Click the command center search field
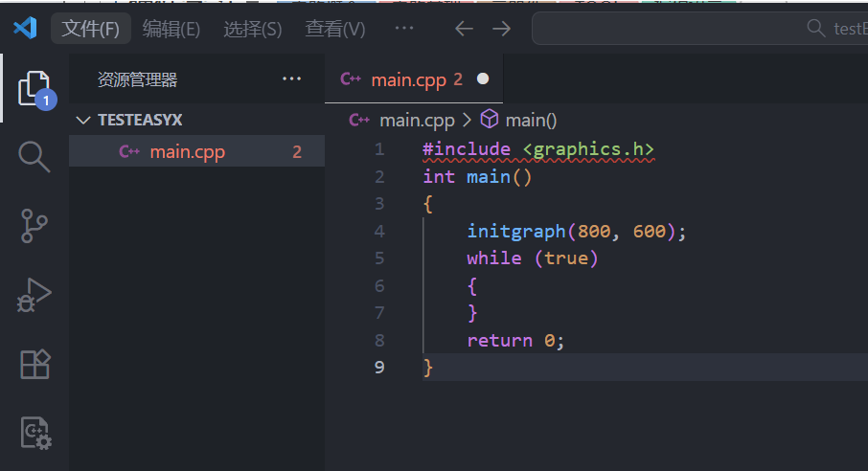The width and height of the screenshot is (868, 471). [699, 28]
